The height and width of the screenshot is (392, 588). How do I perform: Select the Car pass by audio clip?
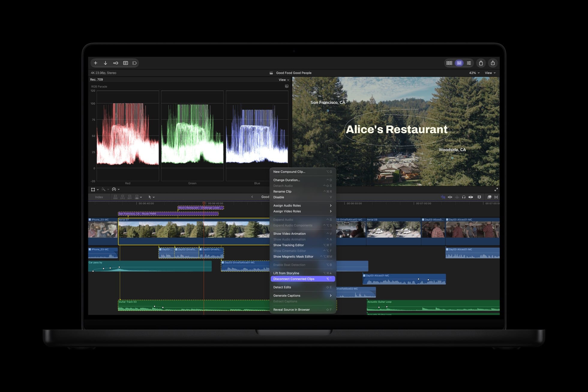150,266
